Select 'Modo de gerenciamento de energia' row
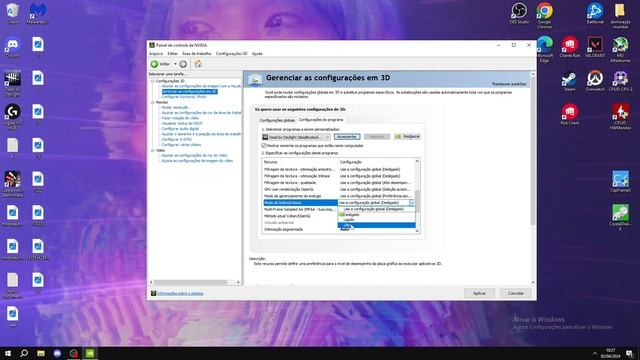The image size is (640, 360). coord(338,196)
